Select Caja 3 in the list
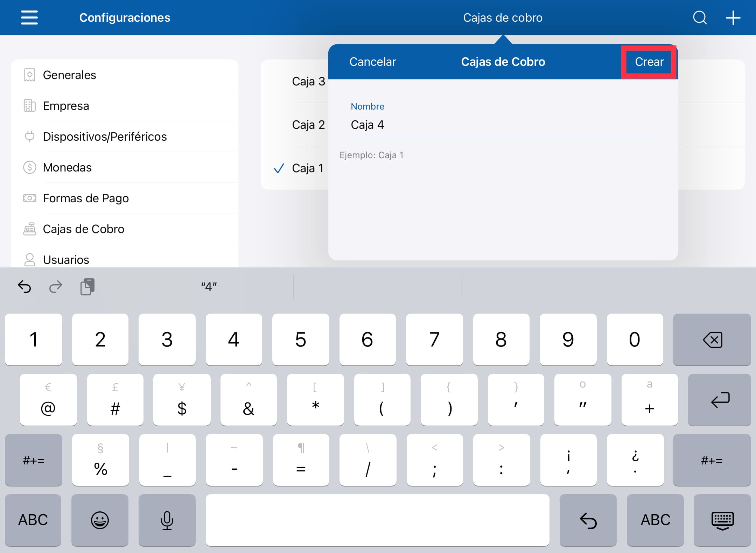The height and width of the screenshot is (553, 756). tap(308, 82)
